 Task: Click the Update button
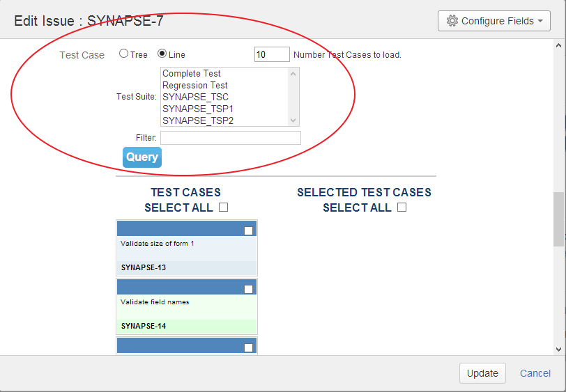(482, 373)
